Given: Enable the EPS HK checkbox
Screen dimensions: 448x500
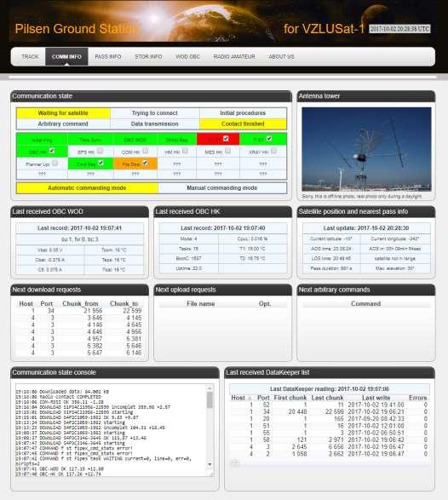Looking at the screenshot, I should coord(101,151).
